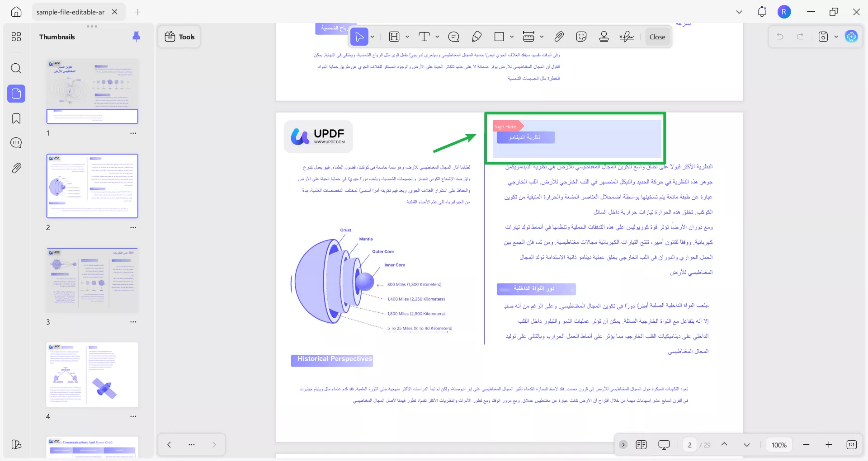Open the notifications bell
This screenshot has width=868, height=461.
pyautogui.click(x=762, y=12)
